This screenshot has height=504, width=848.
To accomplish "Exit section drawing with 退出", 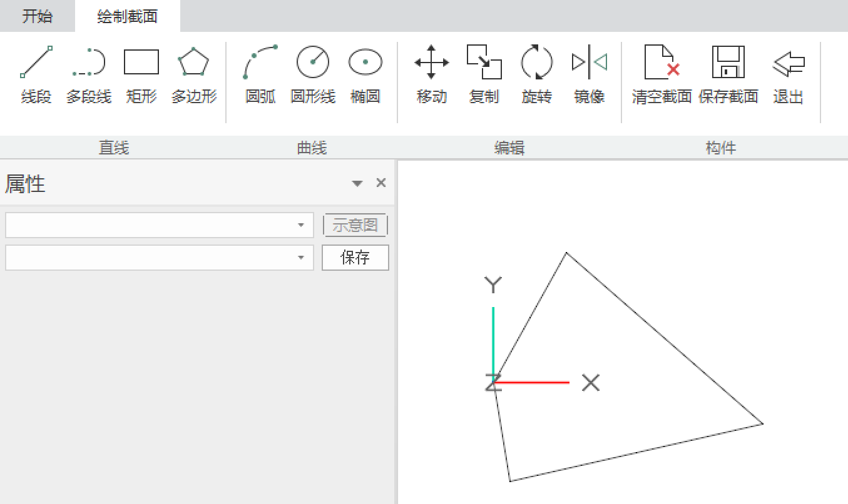I will click(789, 74).
